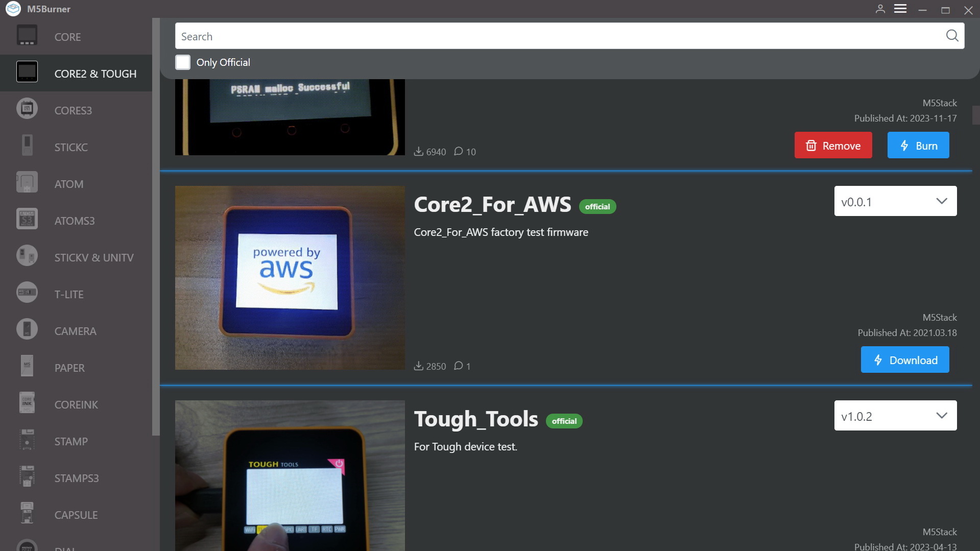The width and height of the screenshot is (980, 551).
Task: Select the STICKC device icon
Action: coord(27,146)
